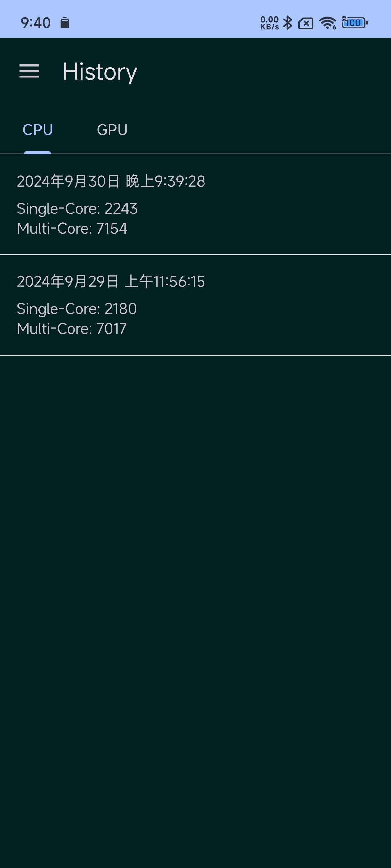Switch to the GPU tab
Image resolution: width=391 pixels, height=868 pixels.
pos(112,130)
